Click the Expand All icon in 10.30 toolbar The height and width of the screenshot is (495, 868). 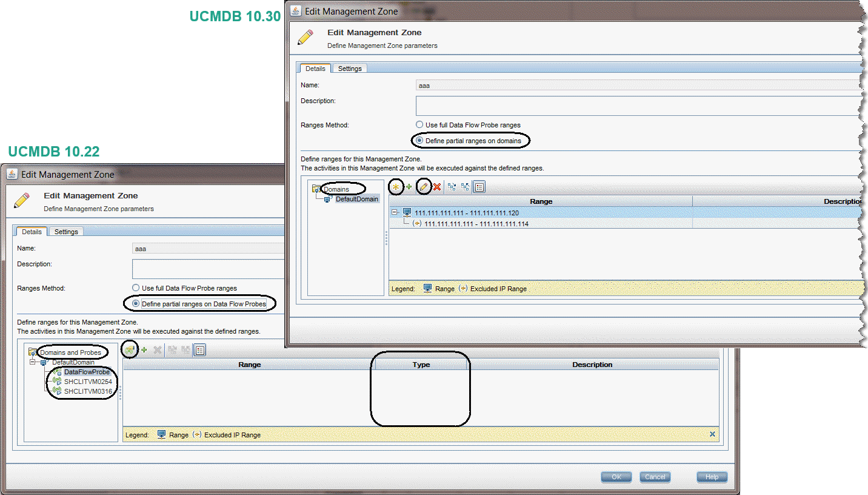(452, 187)
